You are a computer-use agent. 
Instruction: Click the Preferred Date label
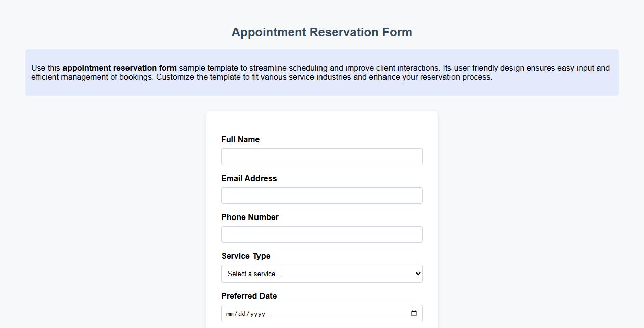point(248,296)
